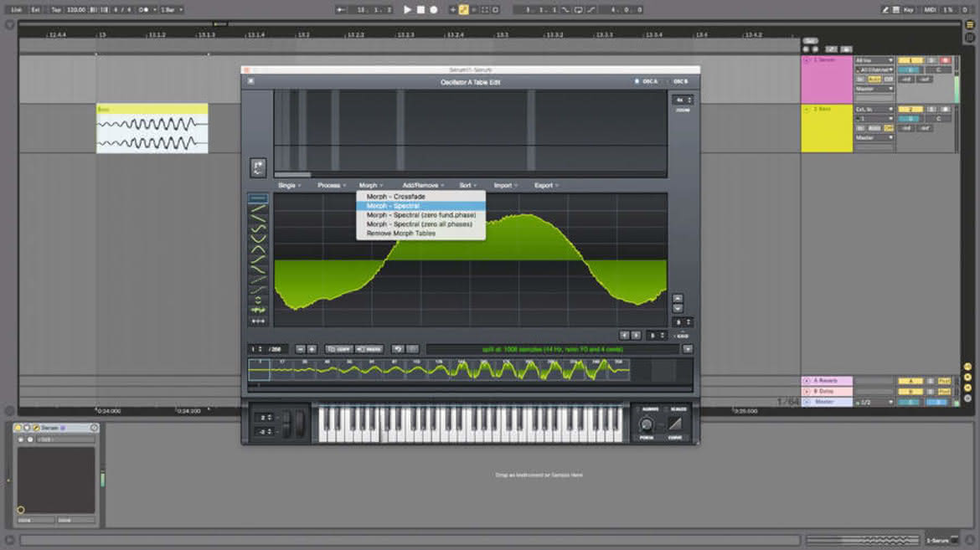980x550 pixels.
Task: Toggle the Link button in Ableton
Action: (17, 9)
